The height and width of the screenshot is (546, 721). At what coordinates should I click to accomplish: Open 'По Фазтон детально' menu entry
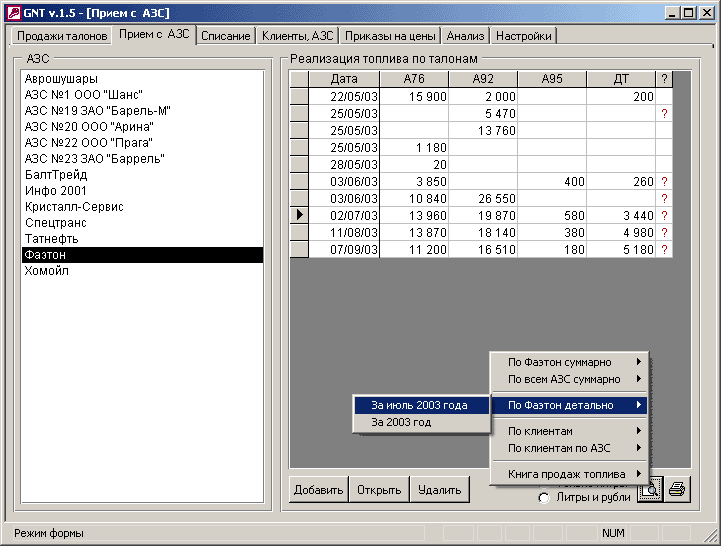click(x=569, y=405)
